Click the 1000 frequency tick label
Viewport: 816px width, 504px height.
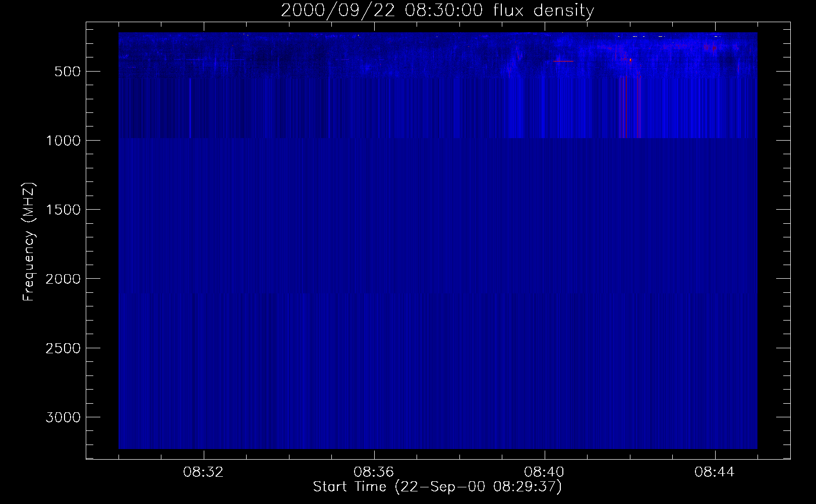63,141
